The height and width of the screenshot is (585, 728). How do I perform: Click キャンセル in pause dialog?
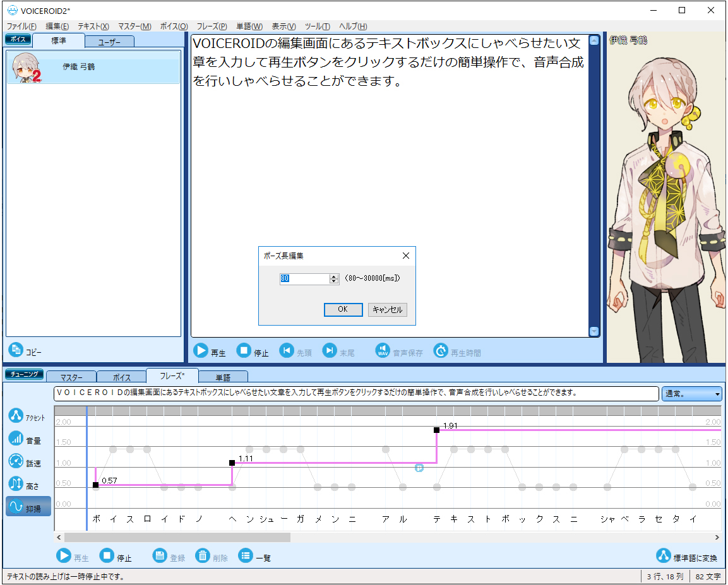388,309
